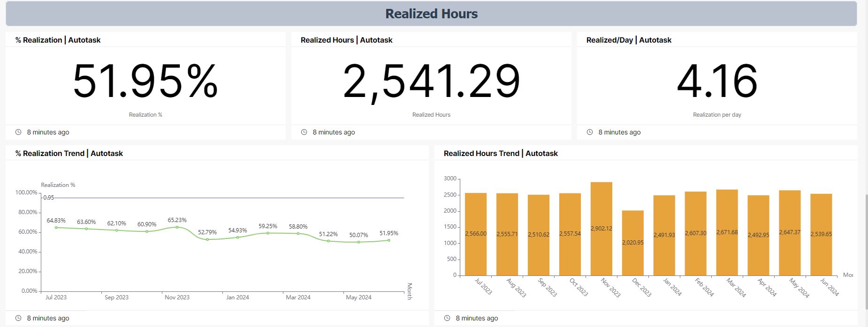Select the 50.07% data point on trend line
This screenshot has width=868, height=327.
click(358, 242)
